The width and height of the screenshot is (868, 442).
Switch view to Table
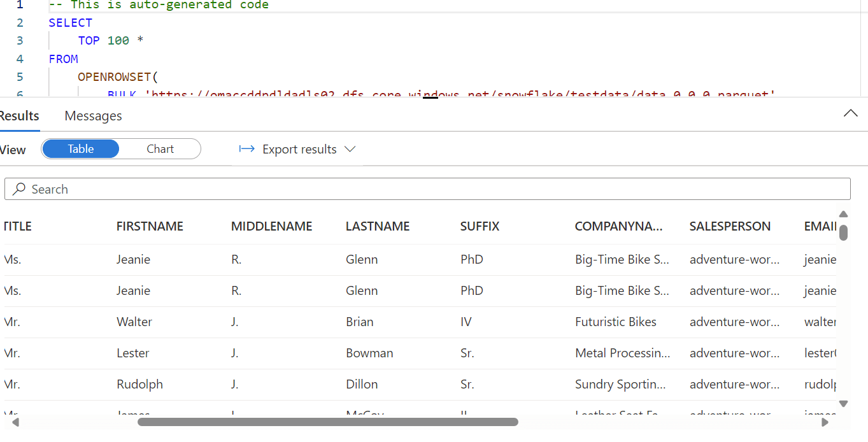81,149
